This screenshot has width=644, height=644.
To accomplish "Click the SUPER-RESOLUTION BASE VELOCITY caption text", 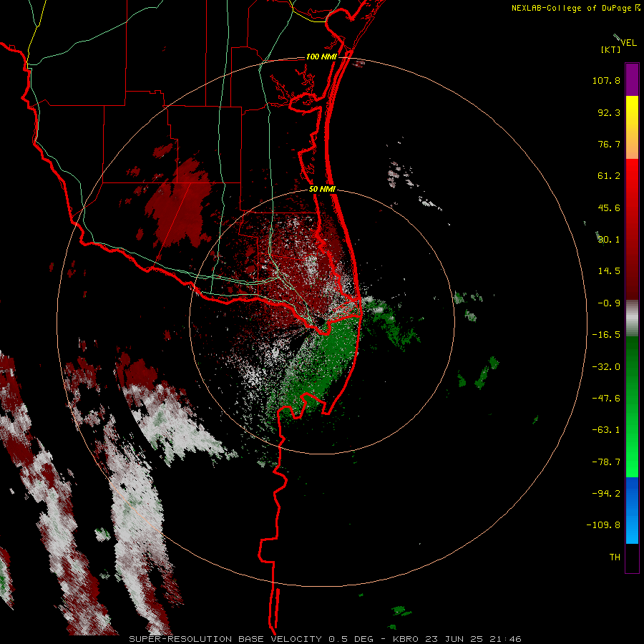I will click(x=225, y=639).
